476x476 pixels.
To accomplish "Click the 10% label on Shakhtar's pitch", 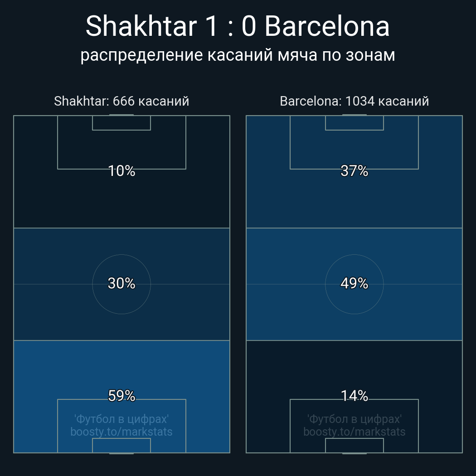I will coord(121,171).
